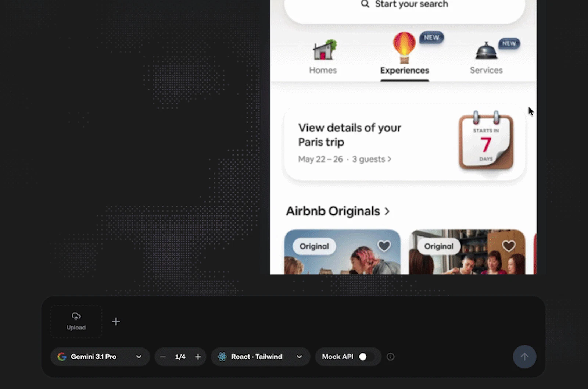This screenshot has height=389, width=588.
Task: Decrease the variant count with the minus button
Action: (x=163, y=357)
